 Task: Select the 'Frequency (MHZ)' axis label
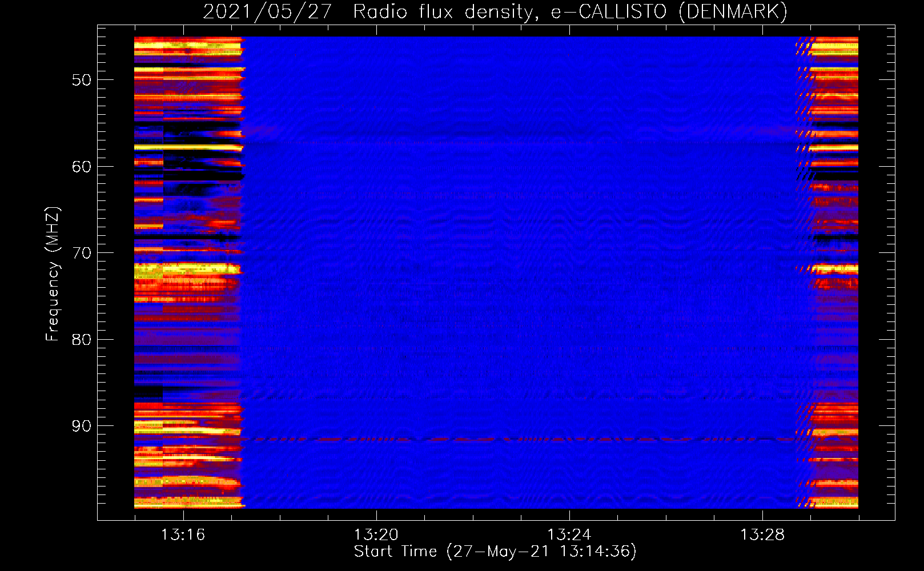pos(52,274)
